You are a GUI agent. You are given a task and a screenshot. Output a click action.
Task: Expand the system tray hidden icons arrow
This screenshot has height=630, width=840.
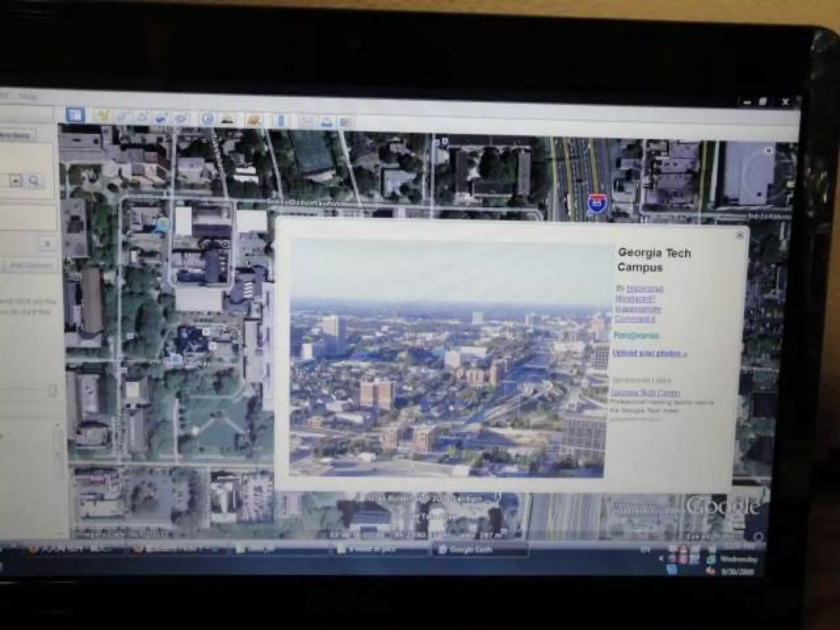(660, 559)
